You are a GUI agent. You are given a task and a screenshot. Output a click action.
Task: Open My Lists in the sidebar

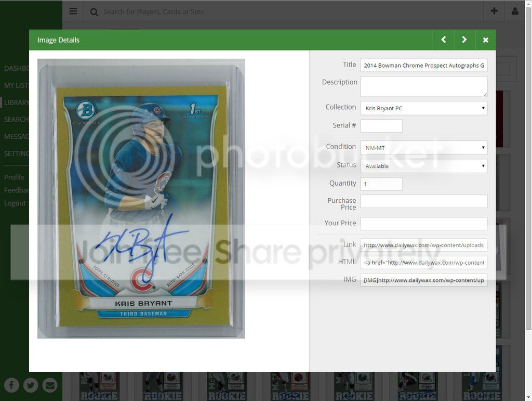(x=16, y=85)
